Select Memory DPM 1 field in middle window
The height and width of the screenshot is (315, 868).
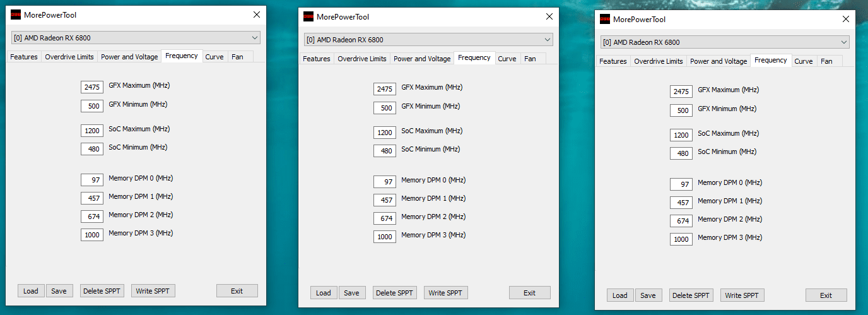pyautogui.click(x=385, y=199)
